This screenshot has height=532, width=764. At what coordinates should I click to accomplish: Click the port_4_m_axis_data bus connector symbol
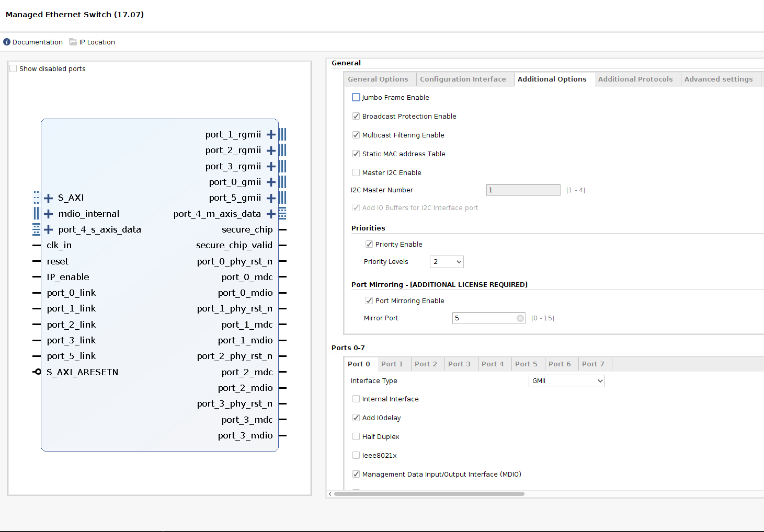pos(282,213)
